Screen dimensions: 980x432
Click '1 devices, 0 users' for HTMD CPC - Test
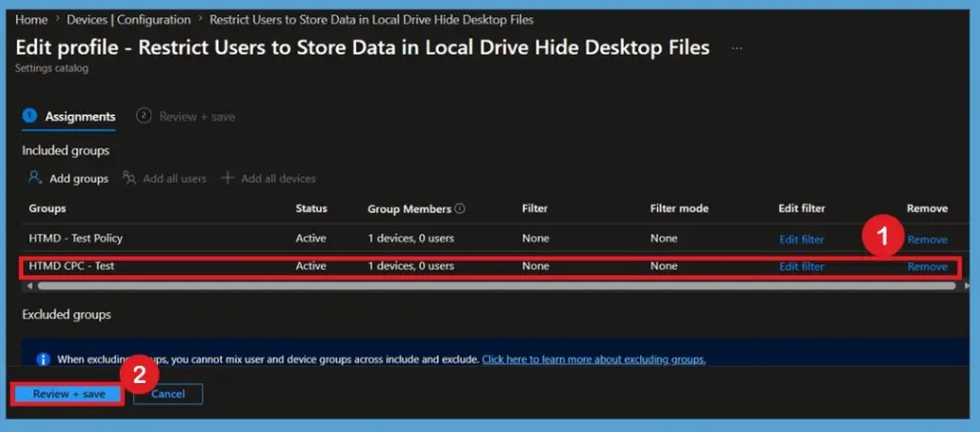(411, 265)
